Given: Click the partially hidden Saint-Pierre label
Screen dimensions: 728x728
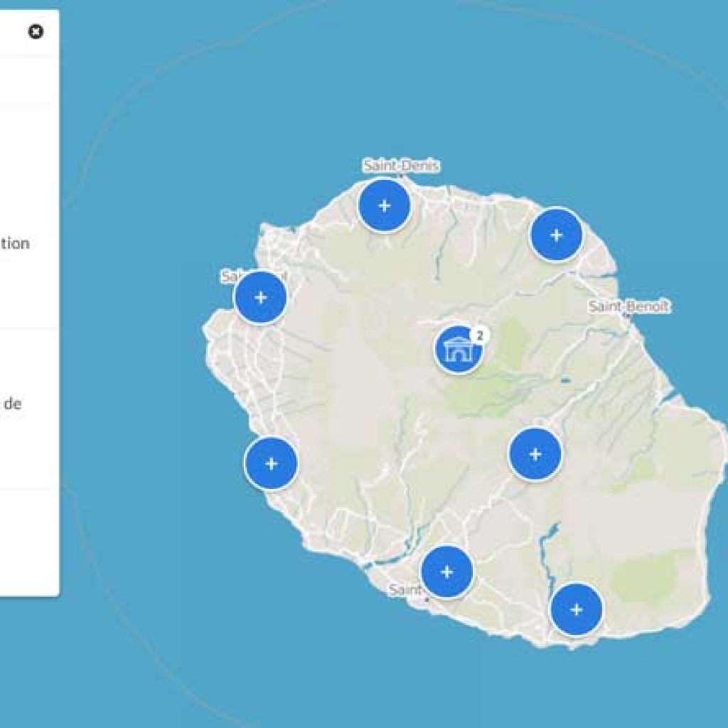Looking at the screenshot, I should pyautogui.click(x=404, y=590).
